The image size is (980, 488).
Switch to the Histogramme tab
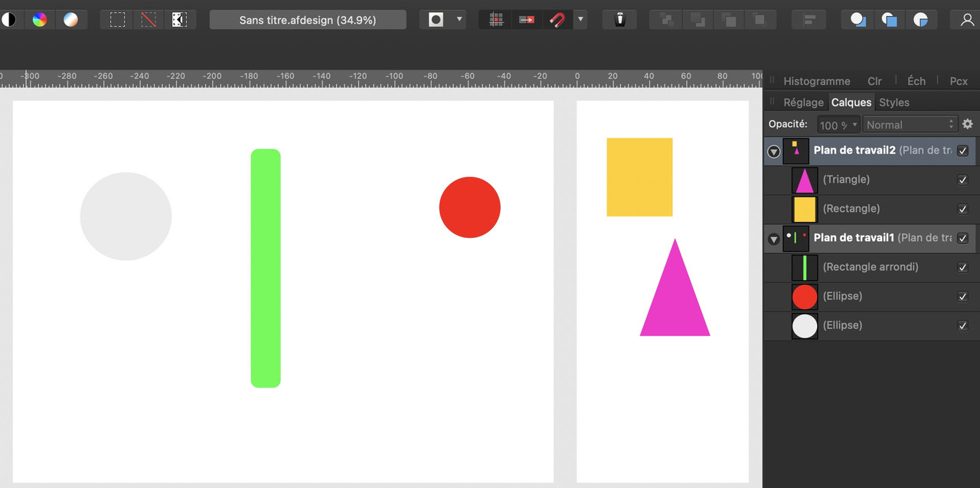pyautogui.click(x=817, y=81)
